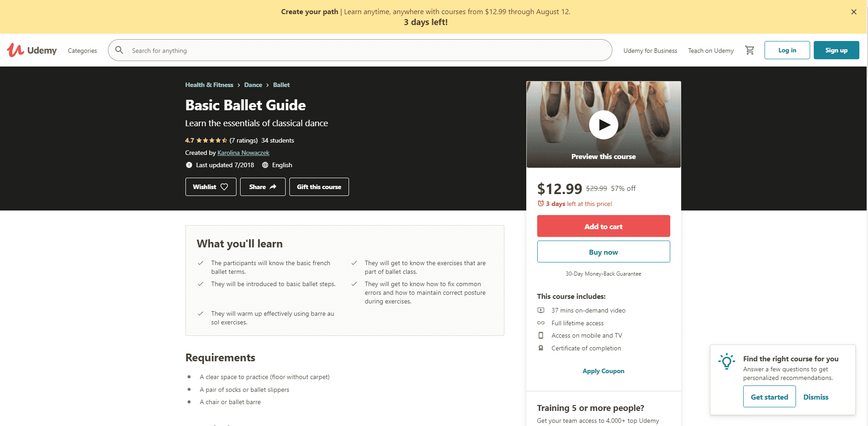The image size is (868, 426).
Task: Click the globe language icon
Action: coord(265,165)
